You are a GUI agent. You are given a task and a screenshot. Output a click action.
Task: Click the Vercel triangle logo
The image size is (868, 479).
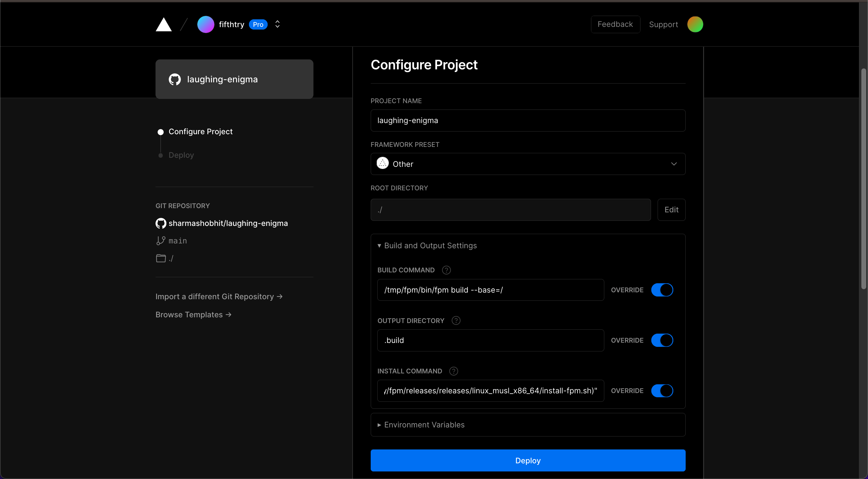click(163, 24)
